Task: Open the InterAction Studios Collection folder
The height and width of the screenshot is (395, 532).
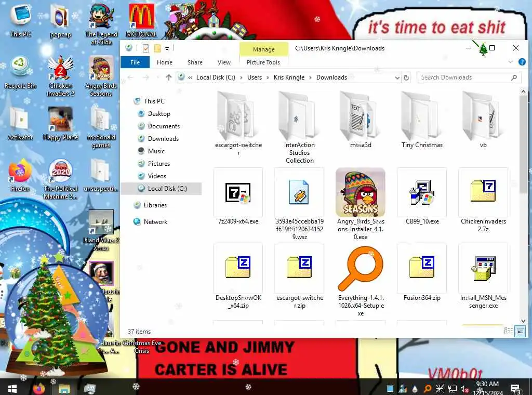Action: point(299,127)
